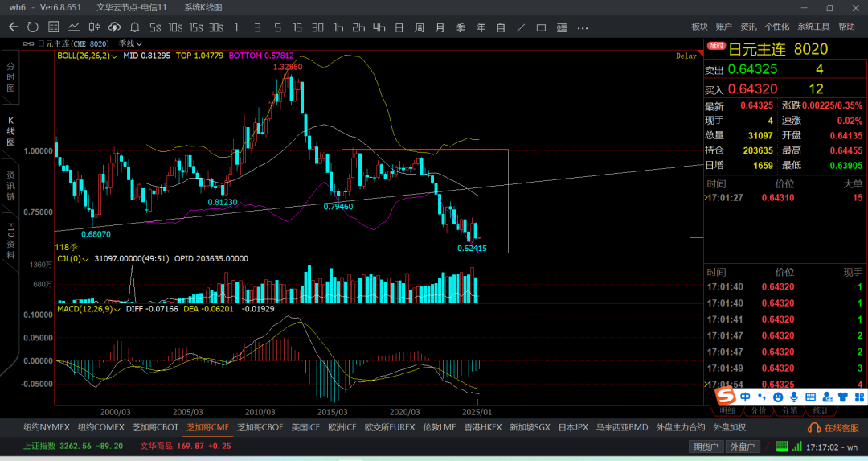
Task: Expand the BOLL(26,26,2) indicator dropdown
Action: pos(115,56)
